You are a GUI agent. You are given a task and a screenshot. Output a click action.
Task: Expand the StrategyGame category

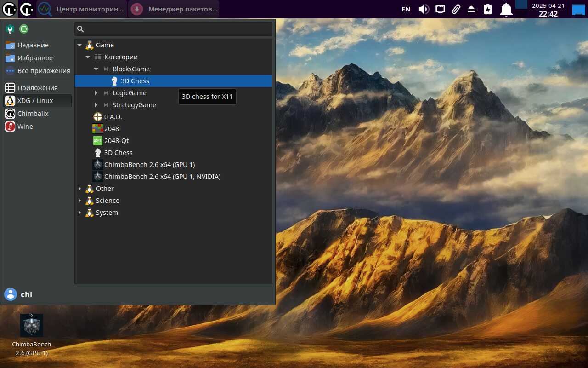click(x=96, y=105)
